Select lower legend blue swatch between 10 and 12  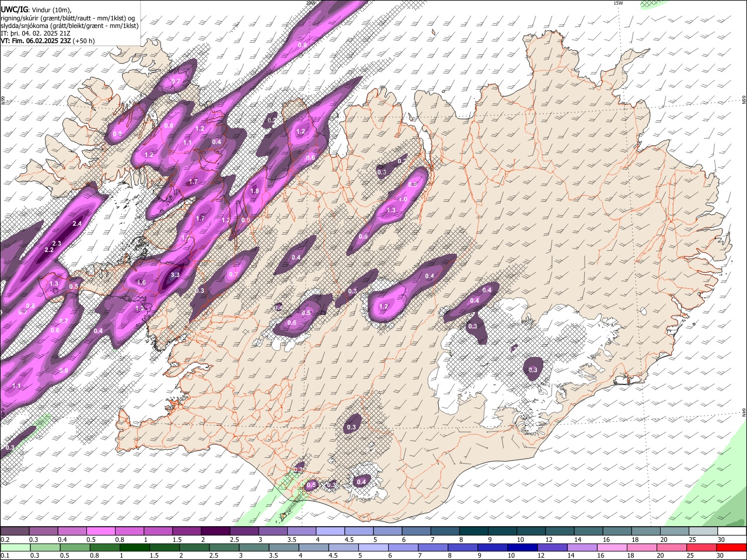click(523, 548)
